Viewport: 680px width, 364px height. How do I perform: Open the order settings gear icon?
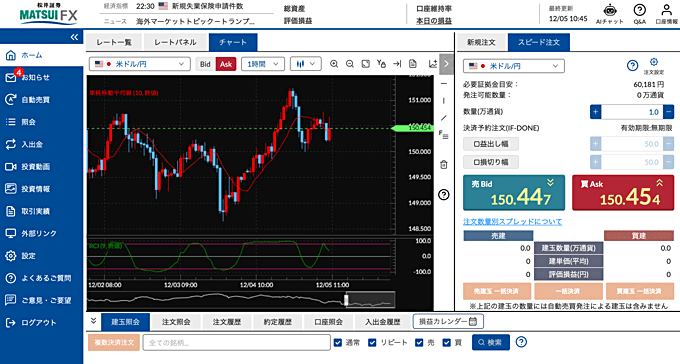click(654, 62)
